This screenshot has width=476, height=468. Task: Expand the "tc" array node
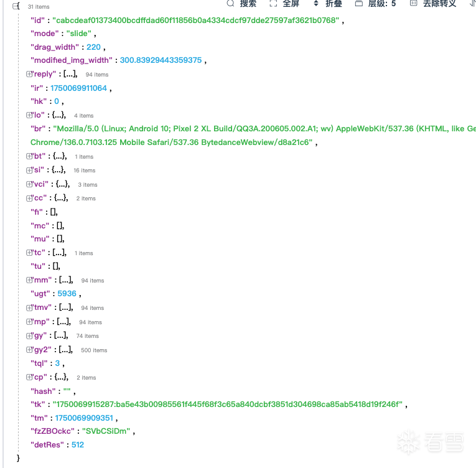(x=29, y=253)
